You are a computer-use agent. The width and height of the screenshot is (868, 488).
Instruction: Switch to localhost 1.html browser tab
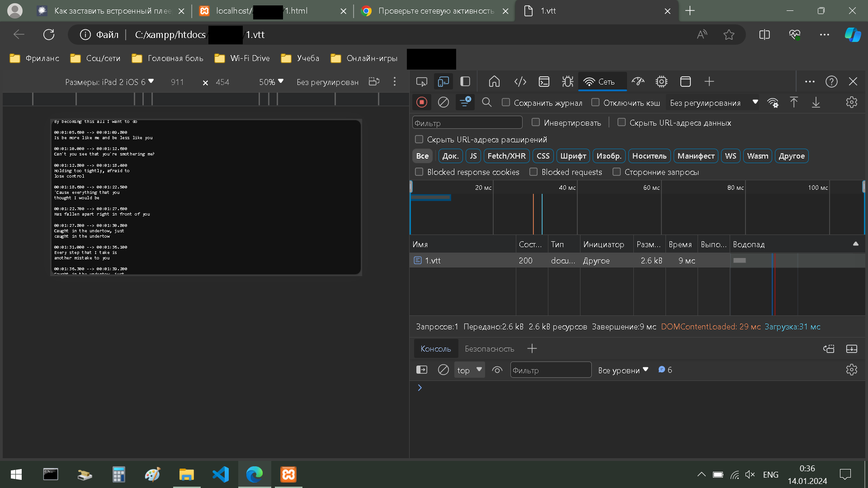click(273, 11)
